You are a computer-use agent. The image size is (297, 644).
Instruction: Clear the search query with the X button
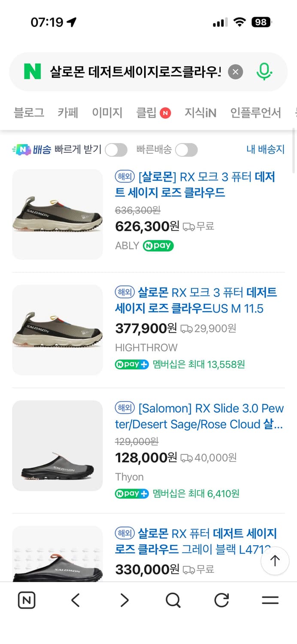235,72
